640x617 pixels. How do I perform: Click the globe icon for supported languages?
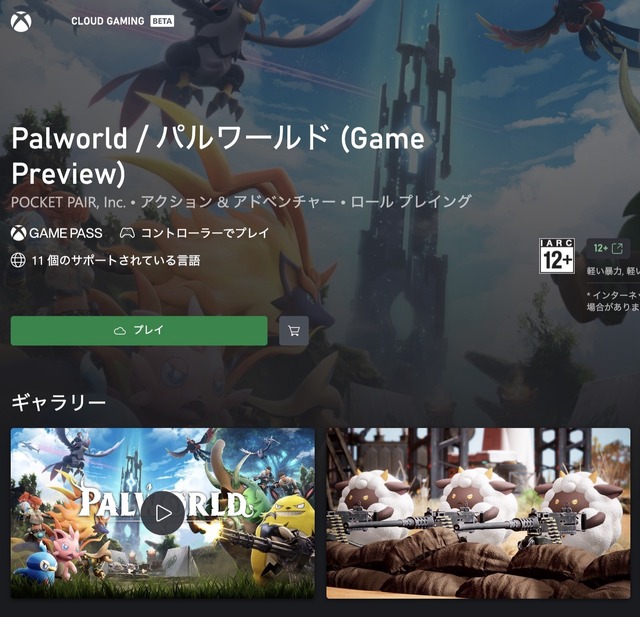[x=18, y=260]
